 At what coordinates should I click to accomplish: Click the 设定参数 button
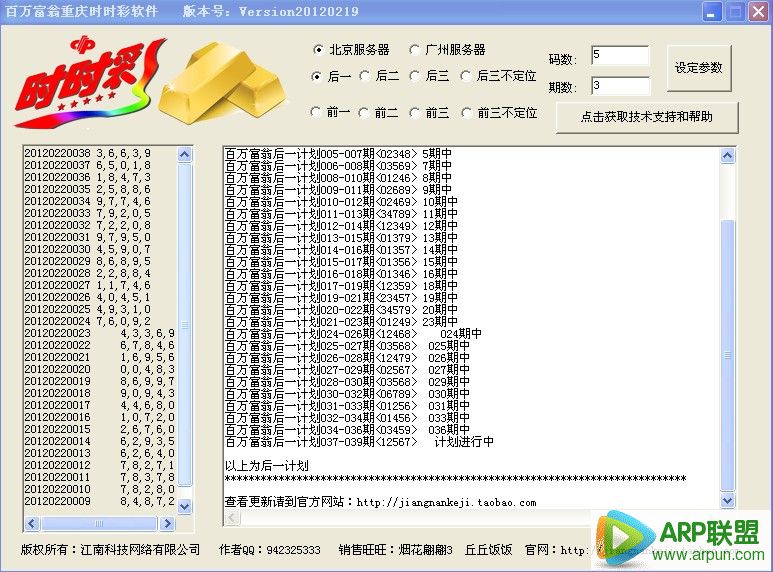click(699, 68)
